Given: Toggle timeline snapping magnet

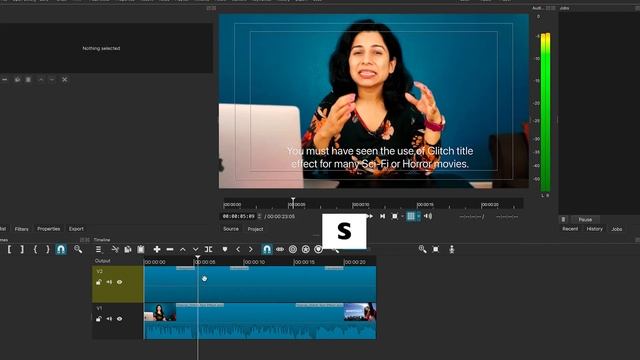Looking at the screenshot, I should [x=267, y=249].
